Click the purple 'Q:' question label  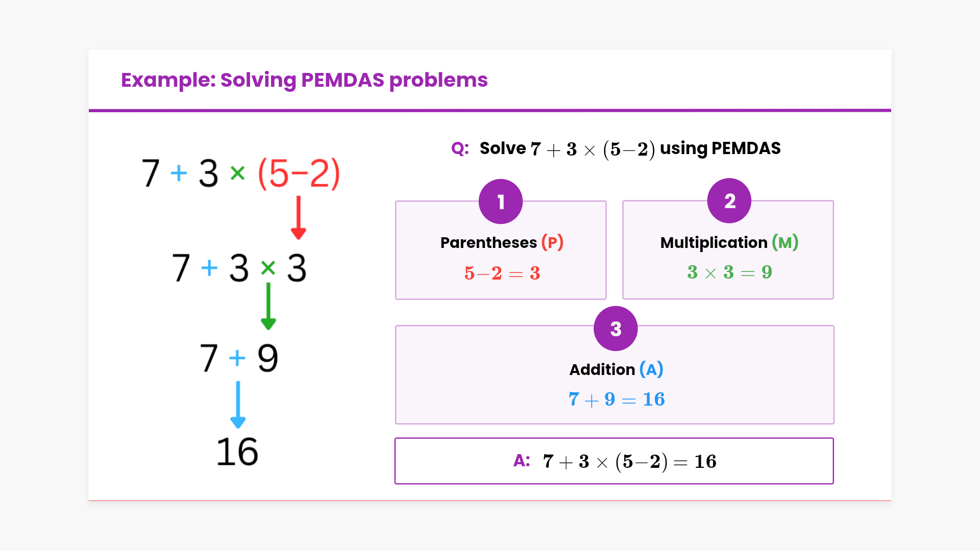click(x=460, y=148)
